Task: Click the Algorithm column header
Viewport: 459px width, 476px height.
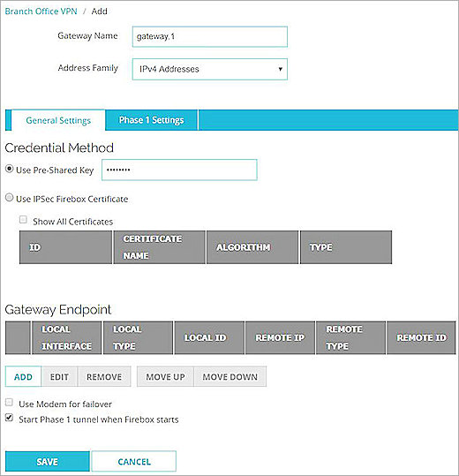Action: point(252,247)
